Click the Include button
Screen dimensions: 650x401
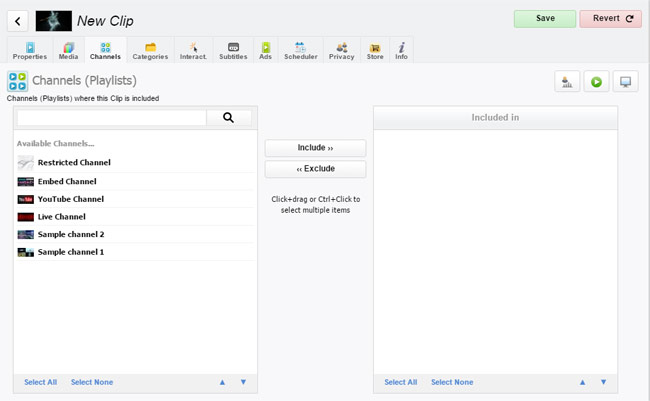tap(315, 148)
